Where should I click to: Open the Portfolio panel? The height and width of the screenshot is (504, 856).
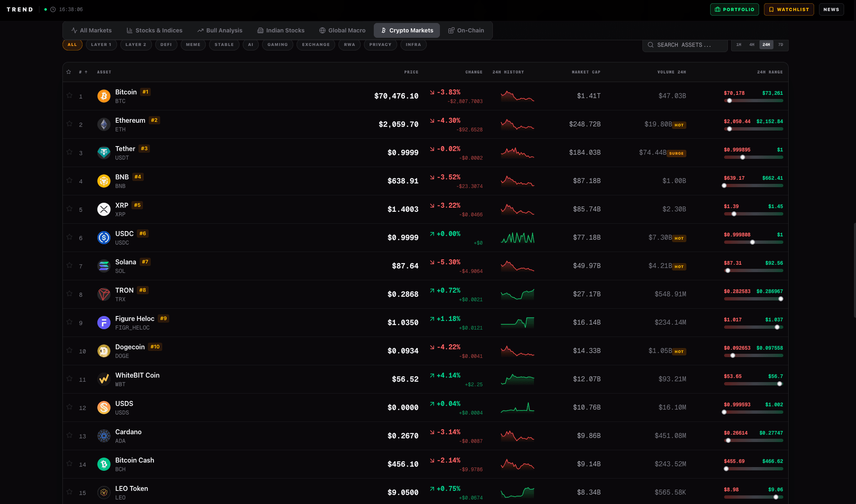click(734, 9)
